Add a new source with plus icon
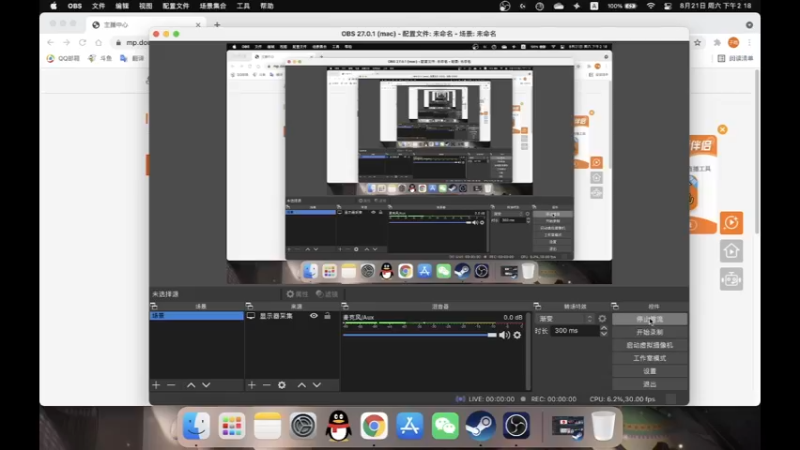 [x=252, y=385]
